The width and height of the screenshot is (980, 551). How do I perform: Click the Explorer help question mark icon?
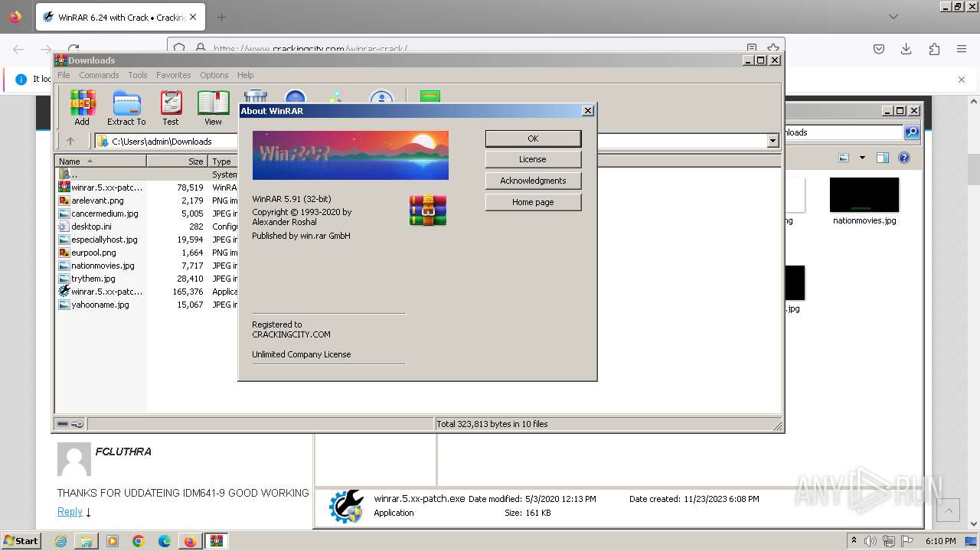(904, 158)
